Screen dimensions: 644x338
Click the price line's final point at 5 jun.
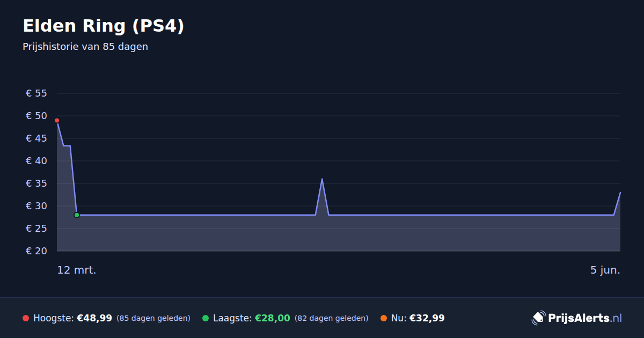[x=620, y=193]
